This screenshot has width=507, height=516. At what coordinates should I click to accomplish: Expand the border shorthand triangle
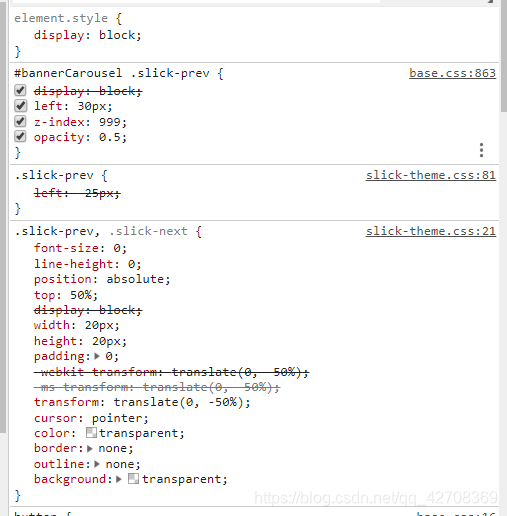(x=90, y=448)
